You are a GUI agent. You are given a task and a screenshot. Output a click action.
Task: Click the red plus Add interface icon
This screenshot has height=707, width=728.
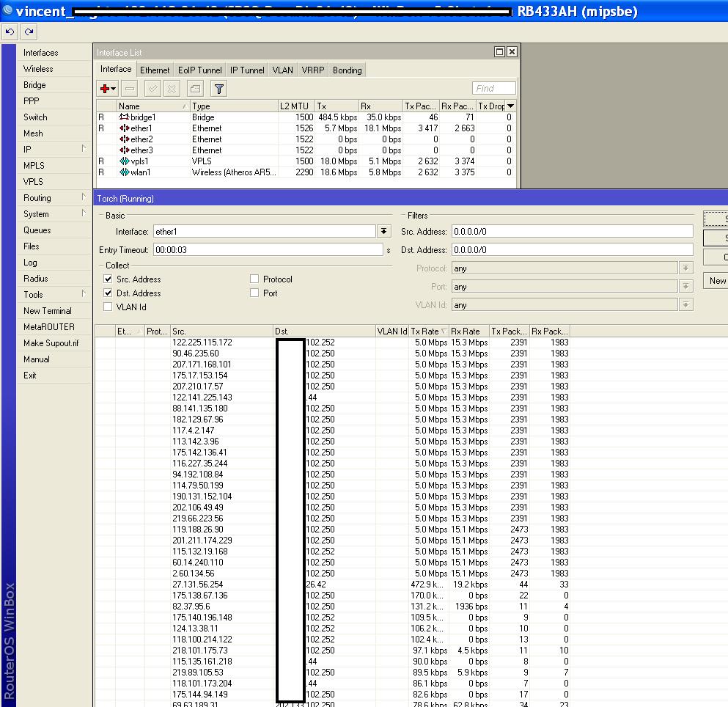coord(107,89)
